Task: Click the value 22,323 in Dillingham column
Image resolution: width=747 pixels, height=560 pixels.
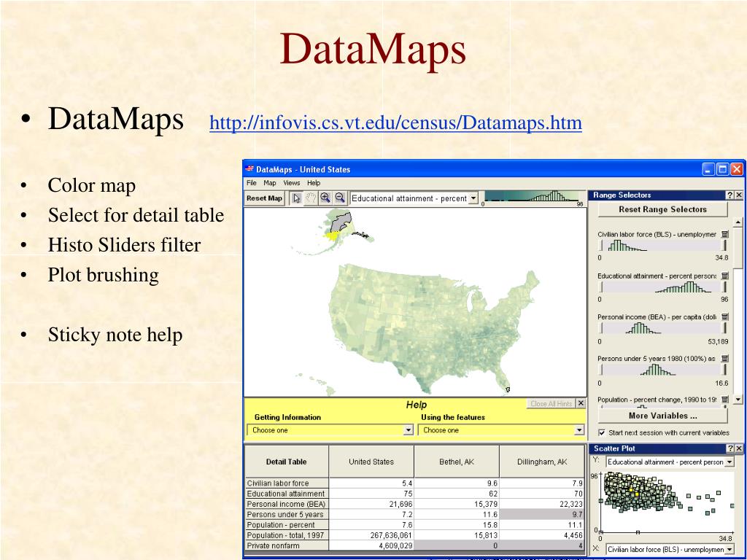Action: pyautogui.click(x=570, y=504)
